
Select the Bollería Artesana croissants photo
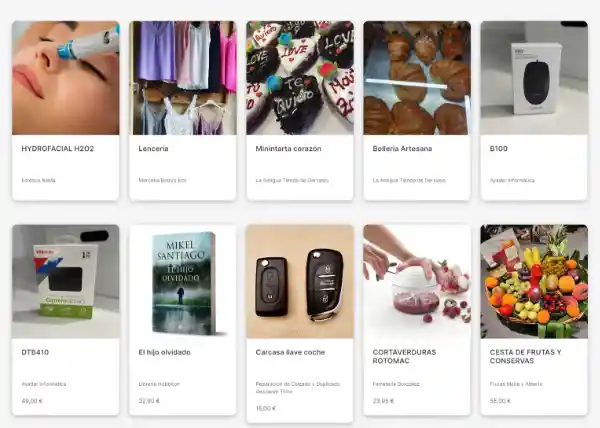click(x=417, y=78)
